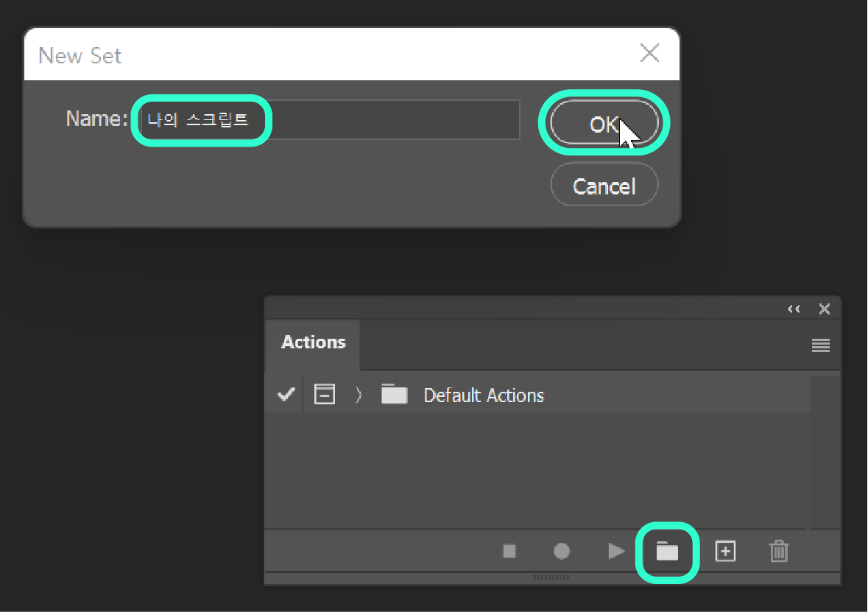This screenshot has height=612, width=868.
Task: Begin recording with the record button
Action: [x=561, y=551]
